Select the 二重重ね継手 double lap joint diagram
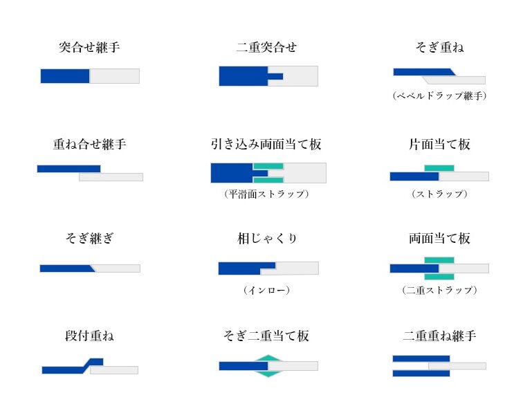This screenshot has width=532, height=411. click(x=439, y=366)
